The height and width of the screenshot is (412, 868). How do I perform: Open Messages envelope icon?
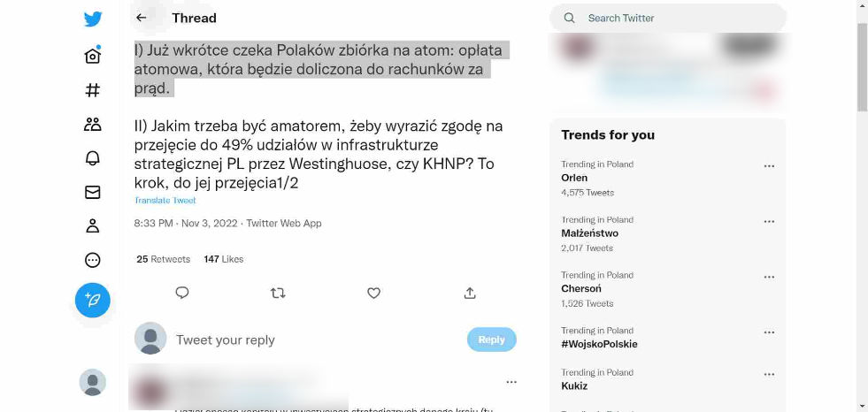pos(92,192)
